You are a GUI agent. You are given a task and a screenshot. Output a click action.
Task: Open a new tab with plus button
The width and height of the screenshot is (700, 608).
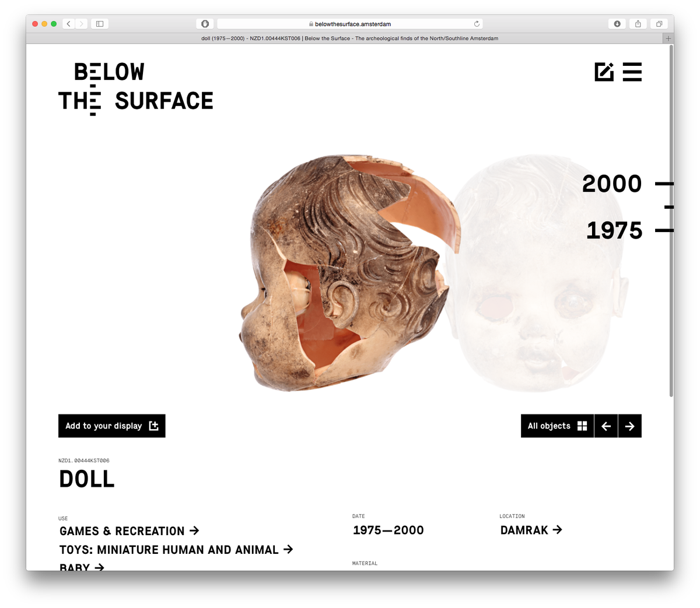tap(668, 38)
